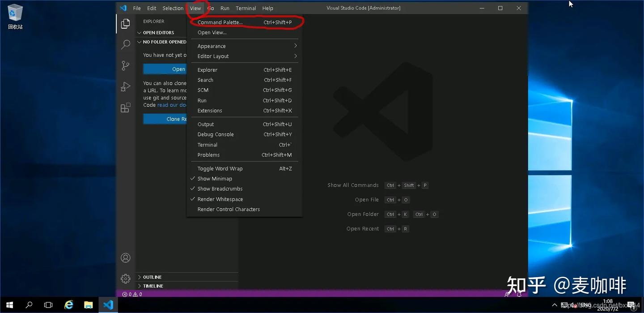Choose Output from the View menu
Image resolution: width=644 pixels, height=313 pixels.
coord(244,124)
